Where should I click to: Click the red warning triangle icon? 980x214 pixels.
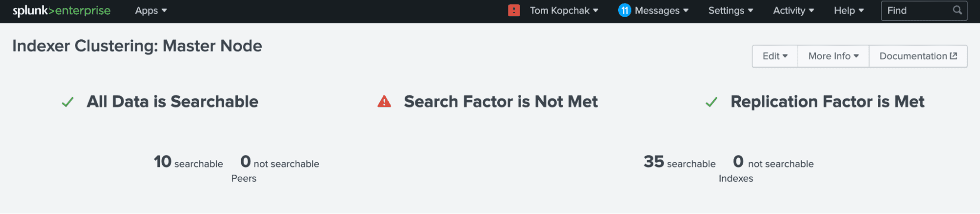[384, 102]
